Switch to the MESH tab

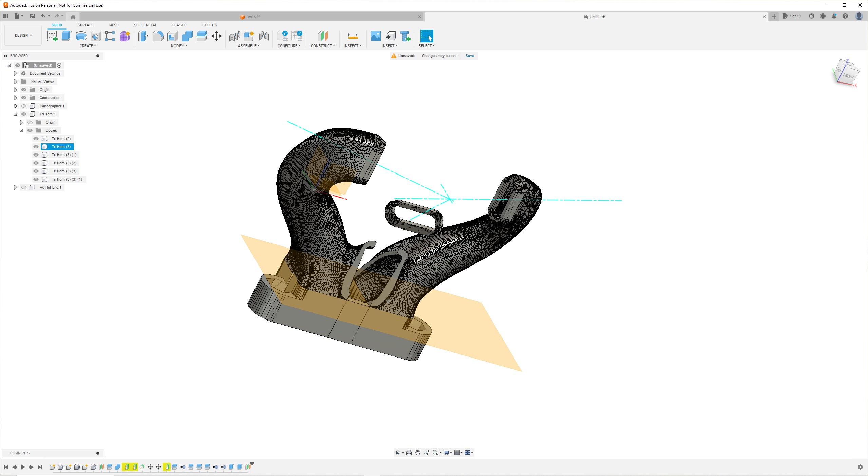tap(114, 25)
